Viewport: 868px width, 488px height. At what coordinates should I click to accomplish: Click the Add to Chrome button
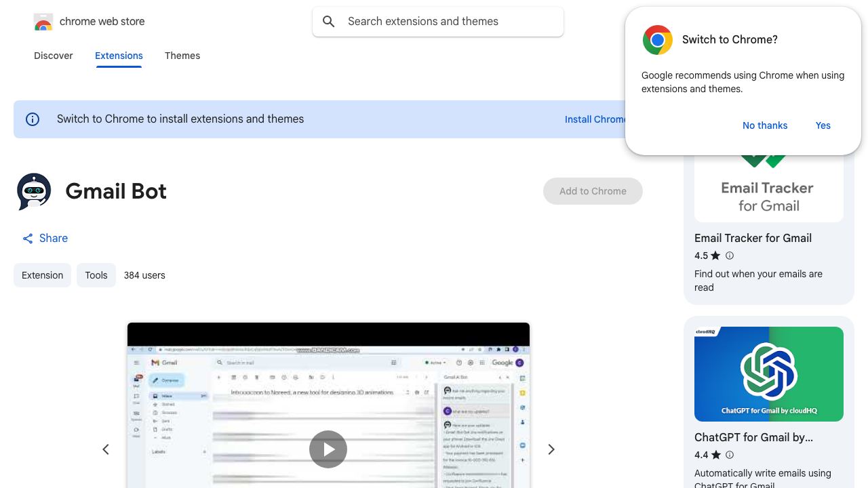[593, 191]
